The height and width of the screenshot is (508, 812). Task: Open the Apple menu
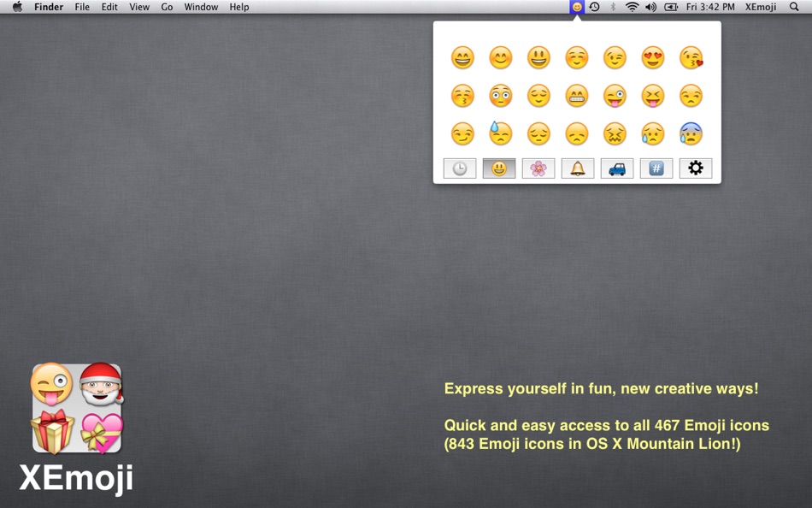pos(17,7)
